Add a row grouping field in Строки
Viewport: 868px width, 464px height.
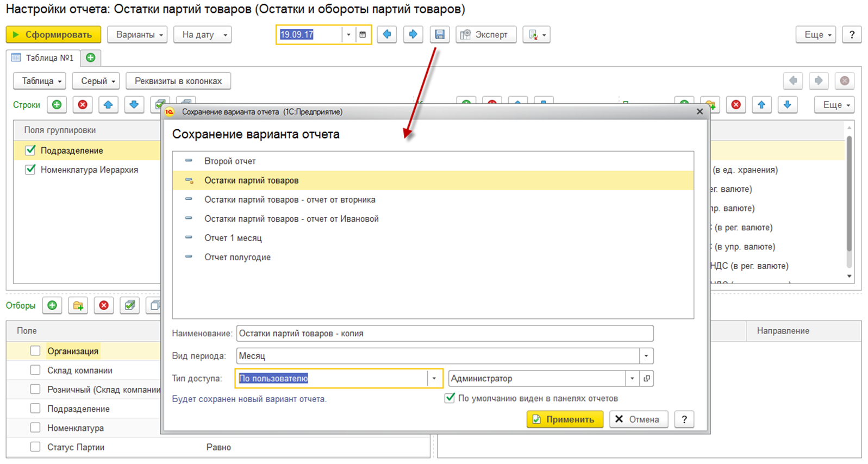click(57, 105)
